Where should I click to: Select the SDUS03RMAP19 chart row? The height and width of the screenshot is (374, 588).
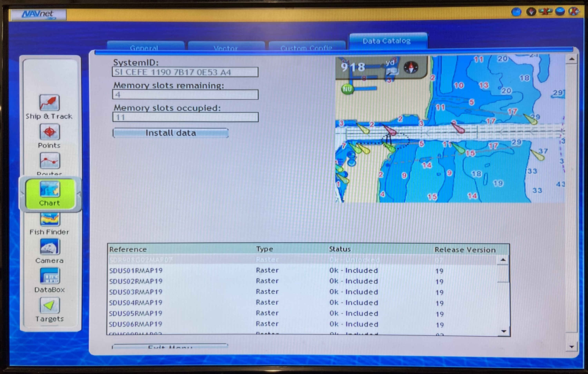pos(136,292)
